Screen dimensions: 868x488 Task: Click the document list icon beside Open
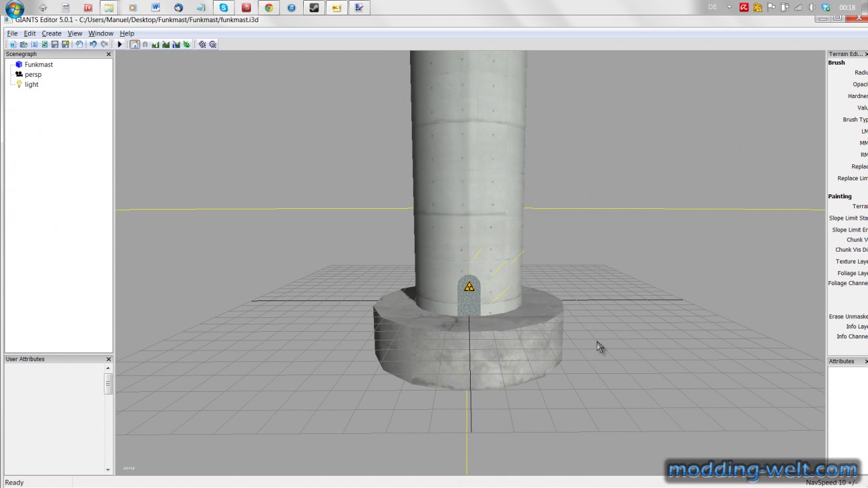(34, 45)
